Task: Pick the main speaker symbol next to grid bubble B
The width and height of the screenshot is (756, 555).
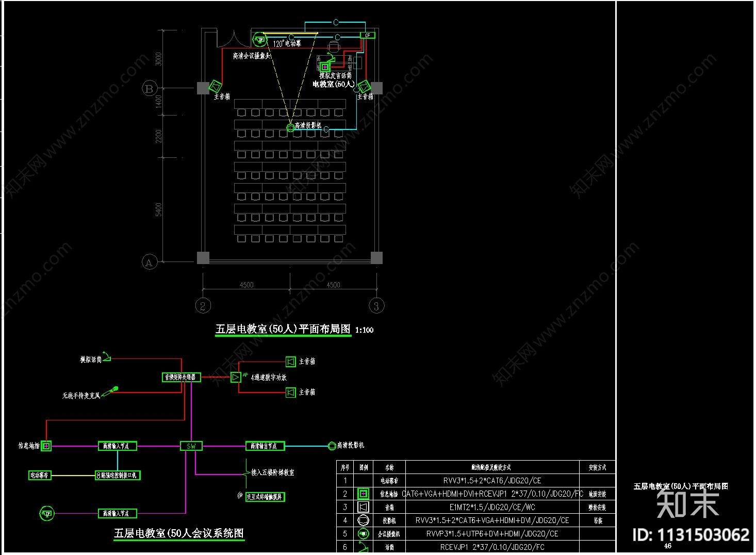Action: tap(216, 86)
